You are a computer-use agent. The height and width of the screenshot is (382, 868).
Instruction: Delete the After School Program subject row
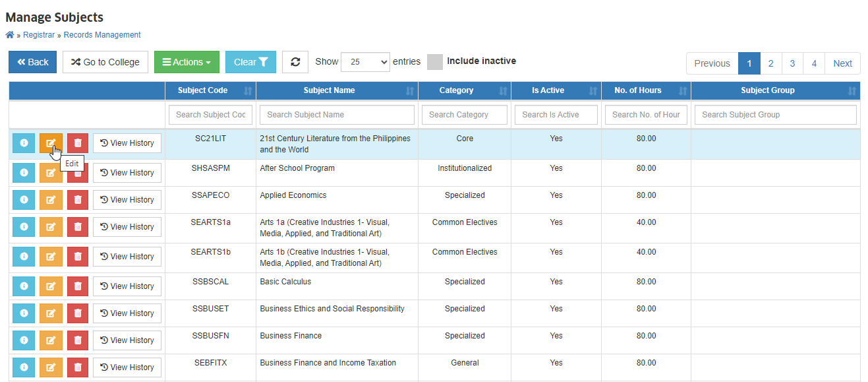(x=78, y=173)
